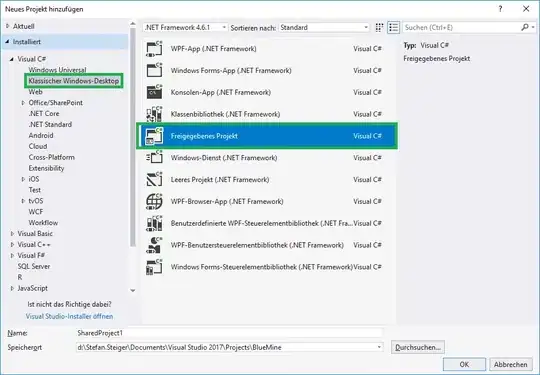Screen dimensions: 540x375
Task: Choose the Windows Forms-App project icon
Action: [x=154, y=71]
